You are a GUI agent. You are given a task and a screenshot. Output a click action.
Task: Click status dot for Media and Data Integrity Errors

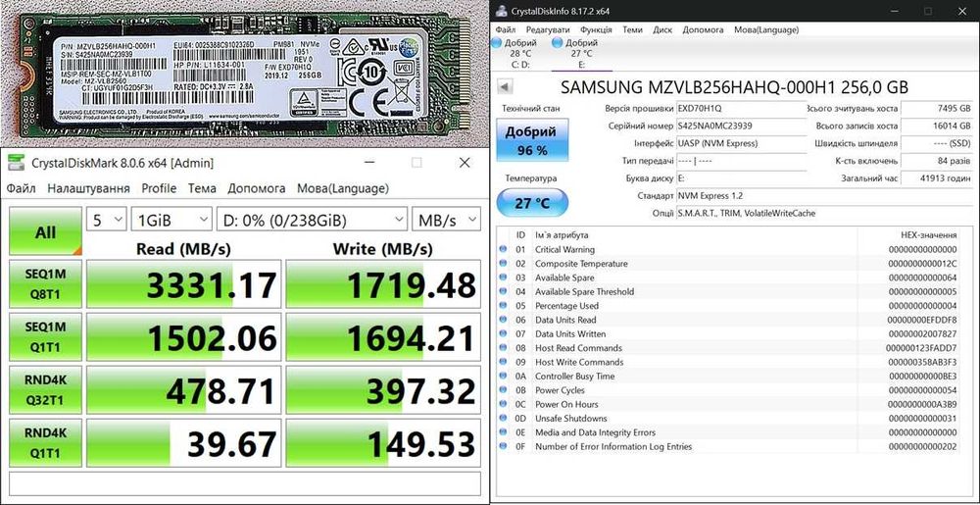pos(503,431)
